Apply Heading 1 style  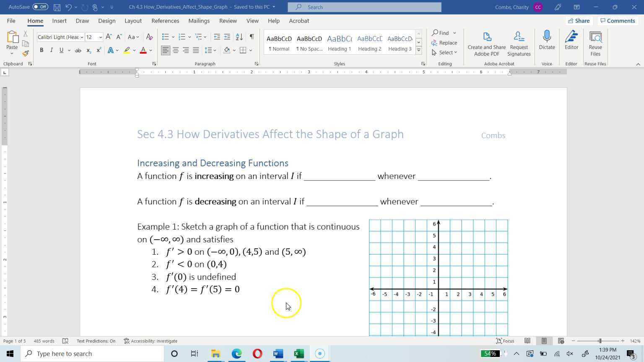tap(339, 43)
